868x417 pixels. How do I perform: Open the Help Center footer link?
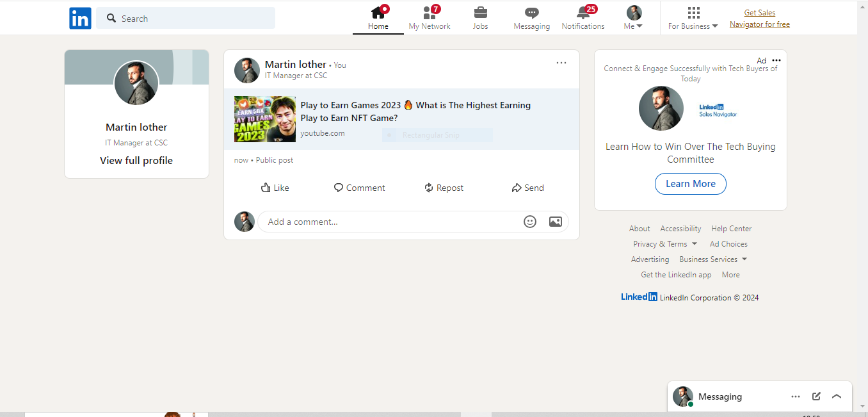pyautogui.click(x=732, y=229)
